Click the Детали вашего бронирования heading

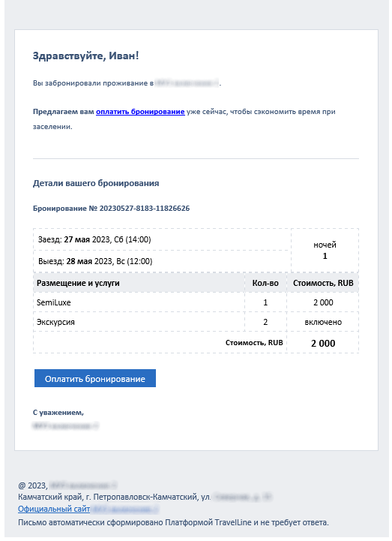96,183
